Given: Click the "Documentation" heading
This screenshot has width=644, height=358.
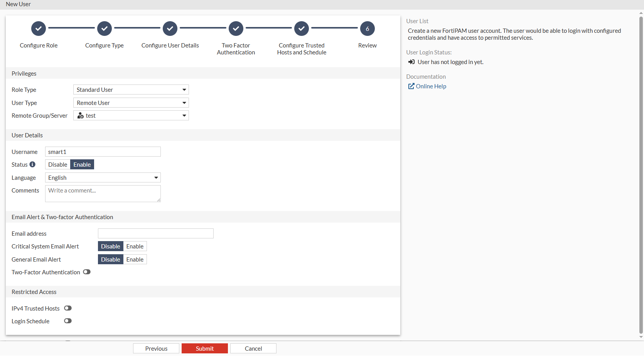Looking at the screenshot, I should coord(426,77).
